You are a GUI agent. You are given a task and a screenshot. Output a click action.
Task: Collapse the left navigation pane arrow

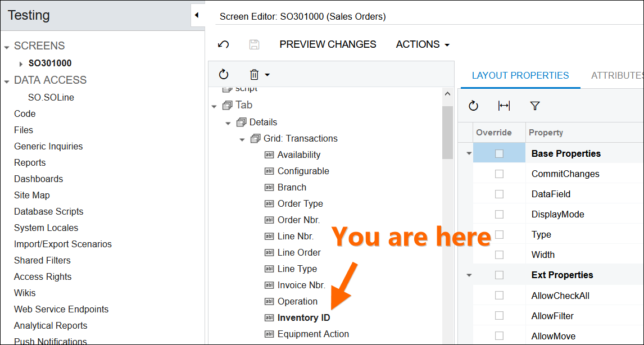coord(196,15)
